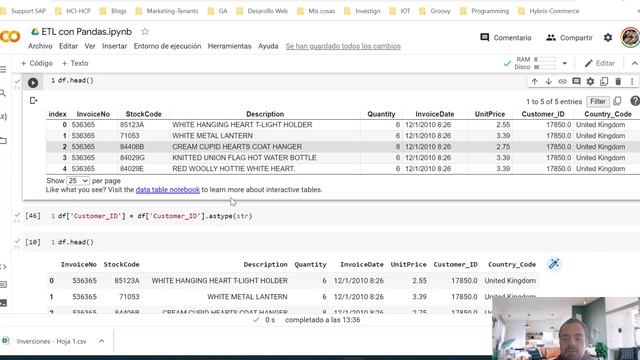Open Archivo menu
The image size is (640, 360).
click(x=40, y=46)
